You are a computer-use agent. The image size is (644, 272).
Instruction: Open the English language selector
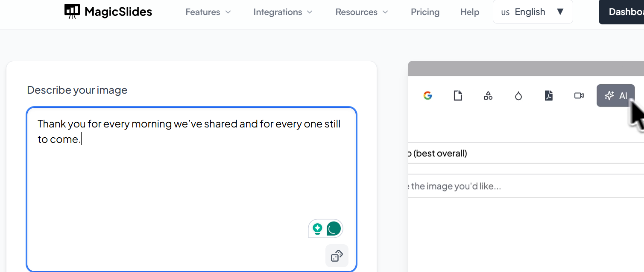click(533, 12)
